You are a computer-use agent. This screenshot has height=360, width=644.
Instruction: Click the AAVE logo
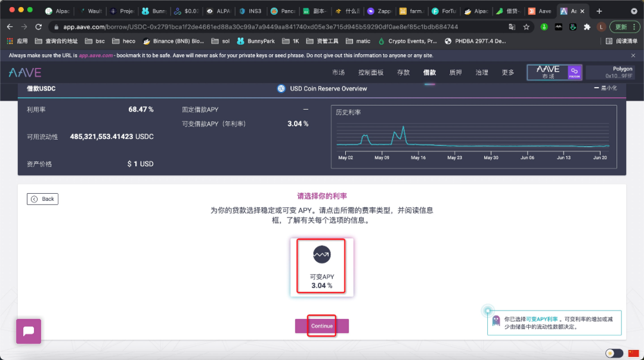pos(27,72)
